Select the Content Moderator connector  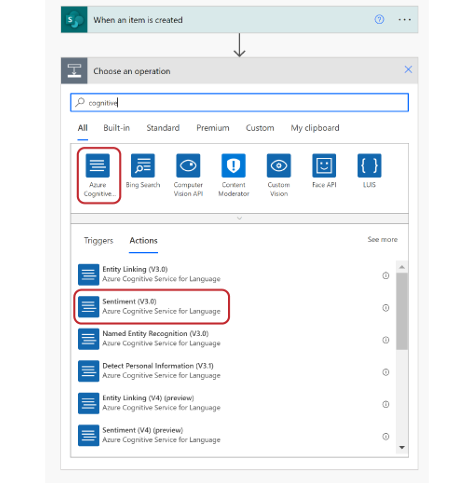coord(234,175)
